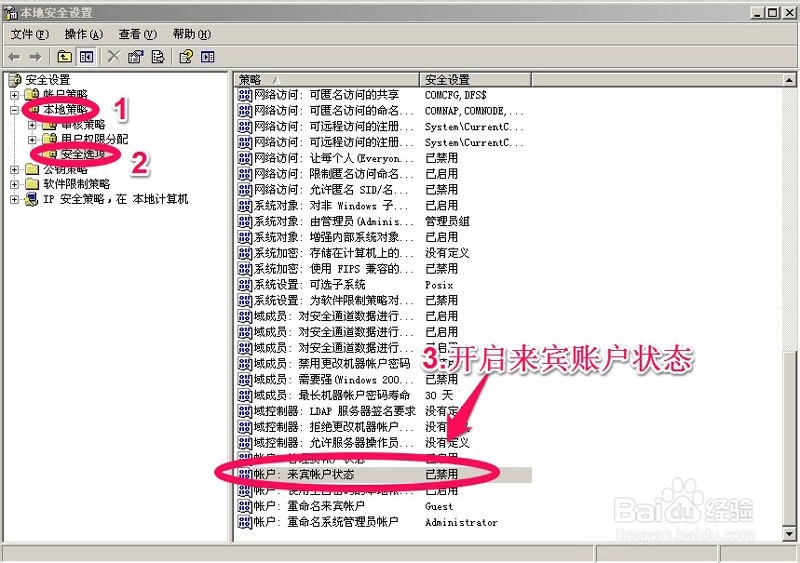This screenshot has width=800, height=563.
Task: Click the 软件限制策略 folder icon
Action: tap(32, 184)
